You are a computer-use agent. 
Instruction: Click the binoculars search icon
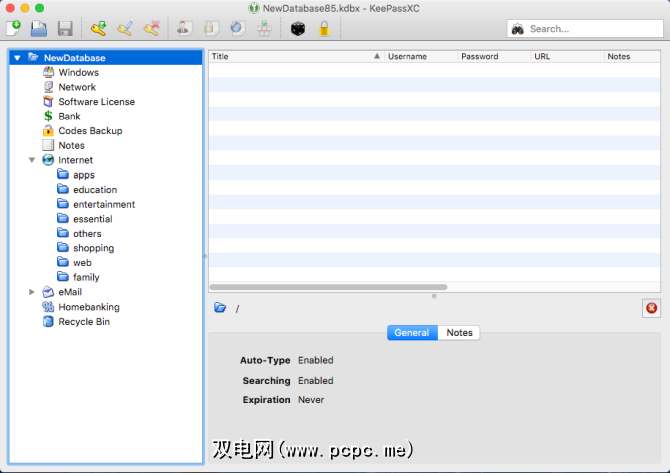click(x=518, y=29)
